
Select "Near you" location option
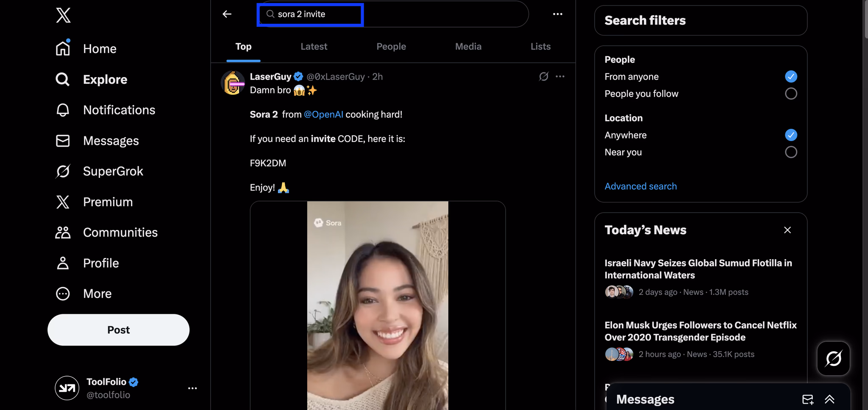(x=790, y=152)
